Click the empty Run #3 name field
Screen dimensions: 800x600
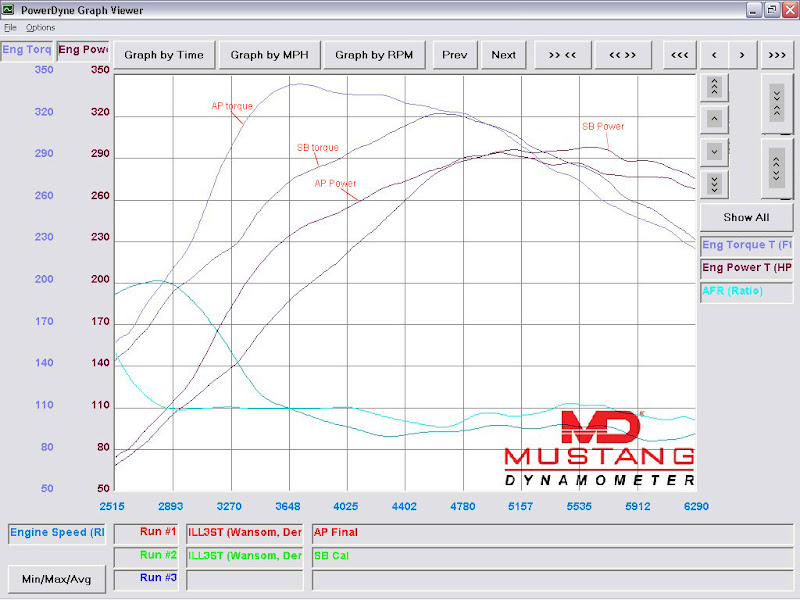[x=245, y=580]
